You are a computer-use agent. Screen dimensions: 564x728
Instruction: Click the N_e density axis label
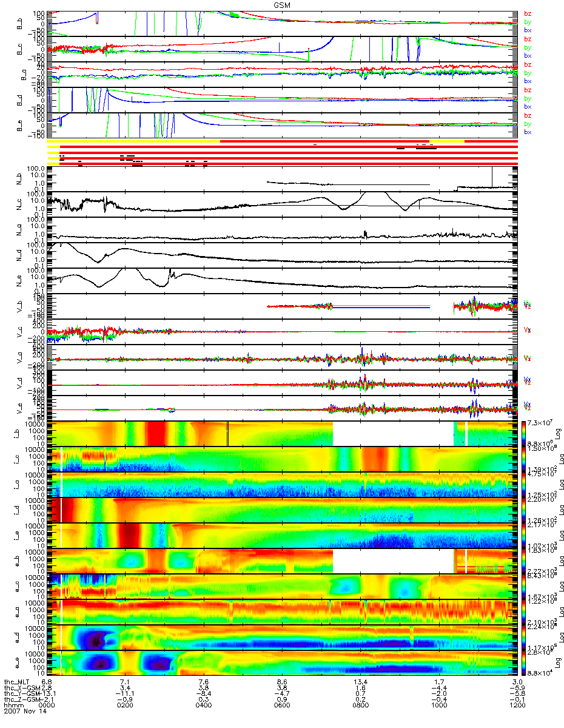pyautogui.click(x=19, y=281)
